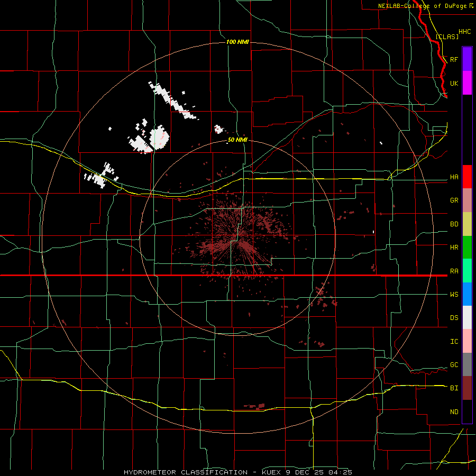Click the BI legend label
The height and width of the screenshot is (476, 476).
(454, 388)
